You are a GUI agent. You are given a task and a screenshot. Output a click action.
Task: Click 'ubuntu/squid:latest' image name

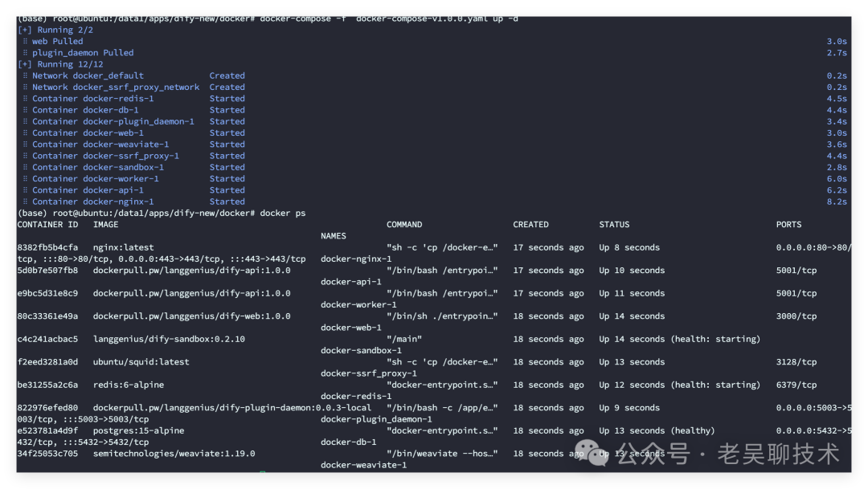tap(141, 362)
